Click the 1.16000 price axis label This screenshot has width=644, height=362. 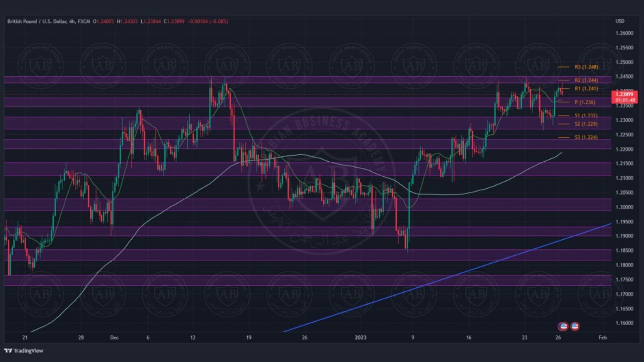pyautogui.click(x=624, y=323)
